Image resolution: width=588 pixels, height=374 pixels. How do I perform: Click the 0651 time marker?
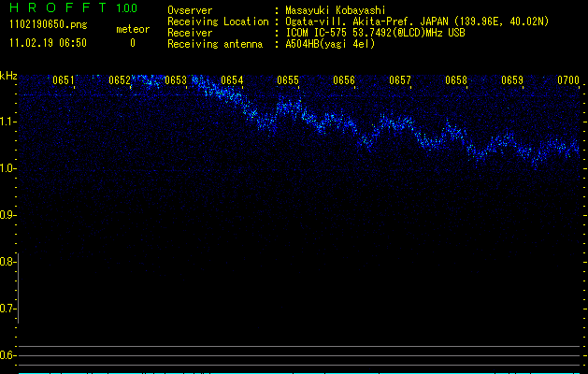coord(64,80)
